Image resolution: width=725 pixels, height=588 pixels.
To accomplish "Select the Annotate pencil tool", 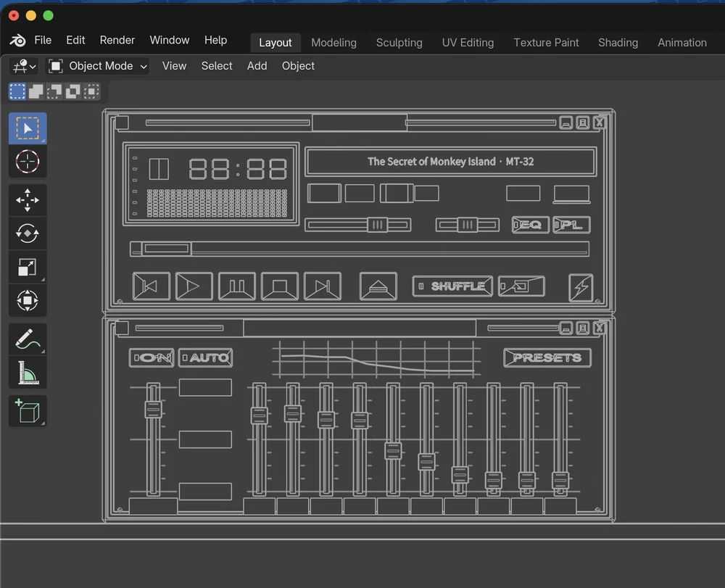I will pyautogui.click(x=28, y=339).
